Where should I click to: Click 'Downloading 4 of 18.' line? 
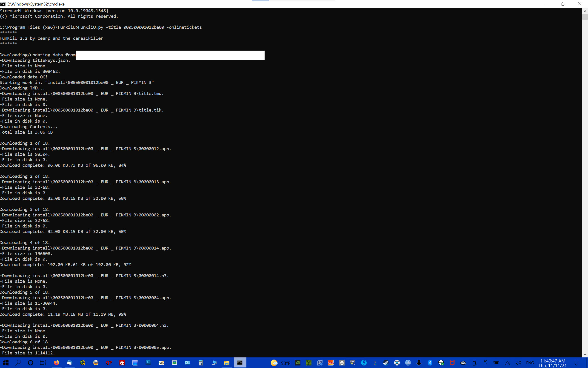coord(25,242)
